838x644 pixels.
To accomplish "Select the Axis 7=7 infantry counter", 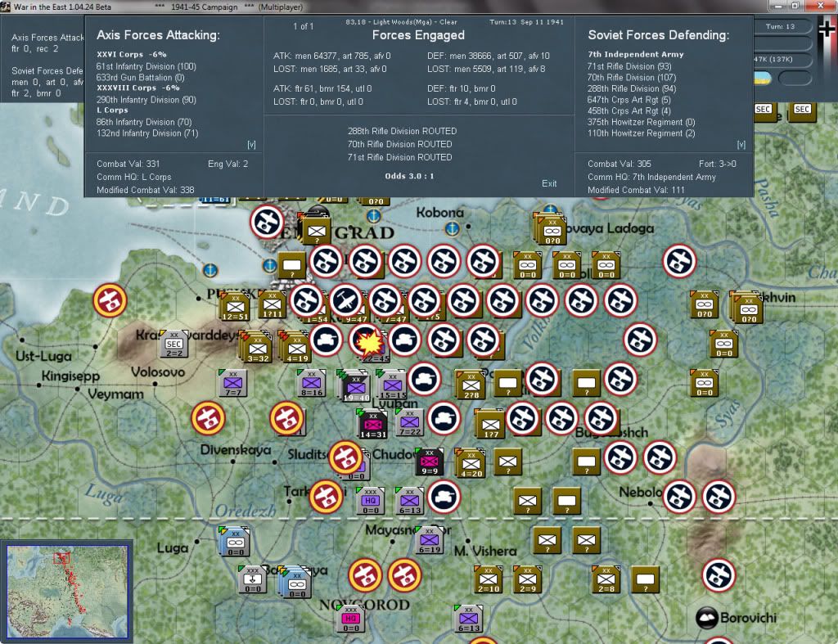I will (233, 383).
